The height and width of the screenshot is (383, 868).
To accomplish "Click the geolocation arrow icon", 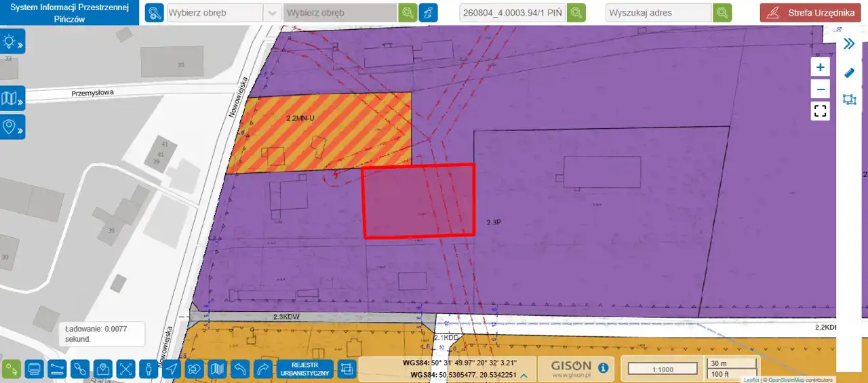I will coord(172,369).
